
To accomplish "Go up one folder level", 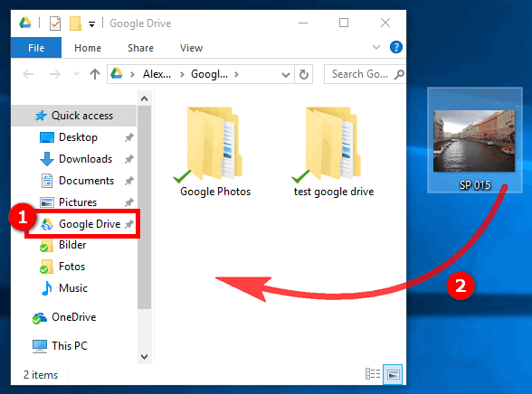I will pos(95,73).
